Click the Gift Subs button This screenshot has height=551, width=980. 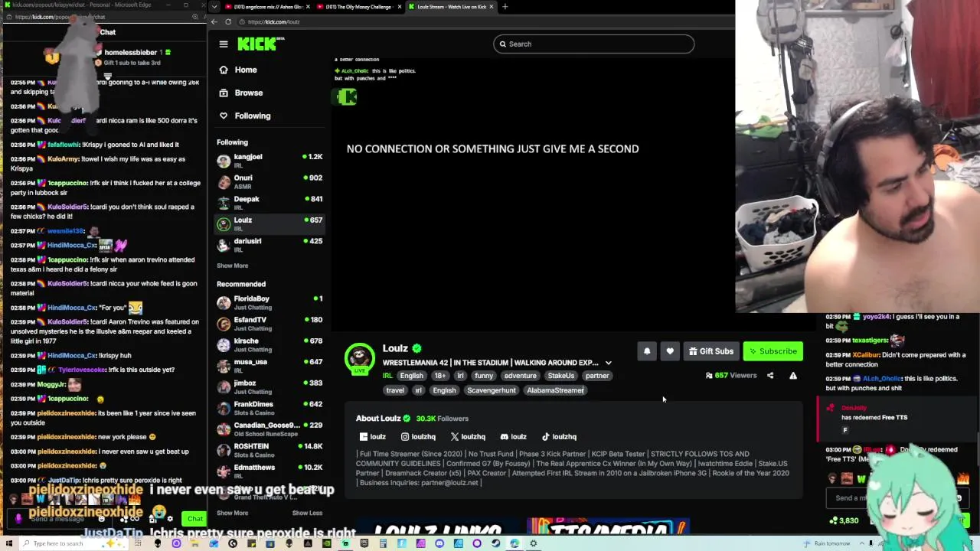[711, 351]
